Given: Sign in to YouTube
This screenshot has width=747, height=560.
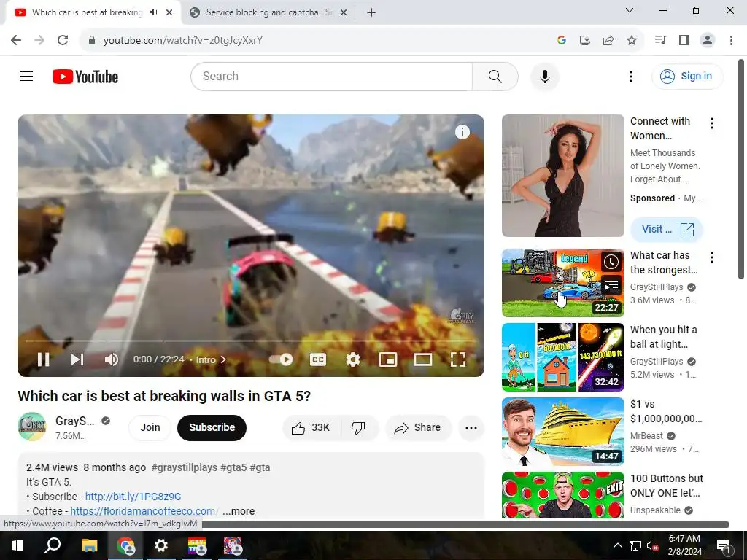Looking at the screenshot, I should (687, 76).
